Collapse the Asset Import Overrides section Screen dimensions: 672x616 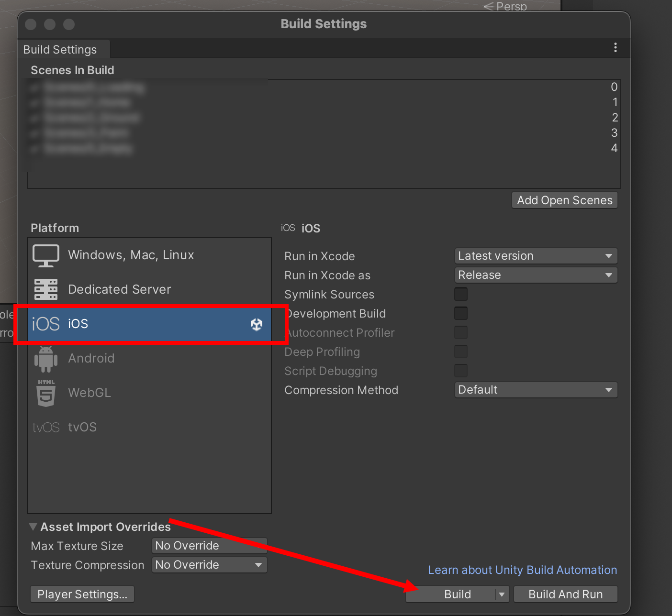click(33, 527)
